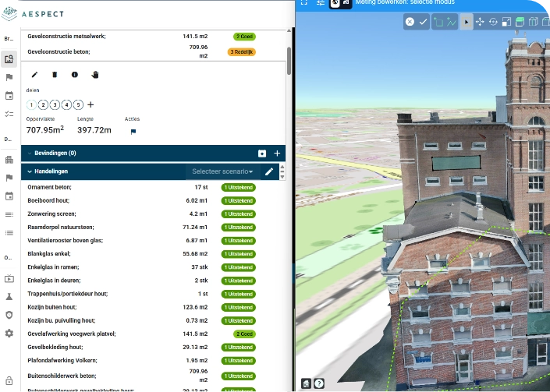Image resolution: width=550 pixels, height=392 pixels.
Task: Click the blue flag under Acties
Action: (x=133, y=131)
